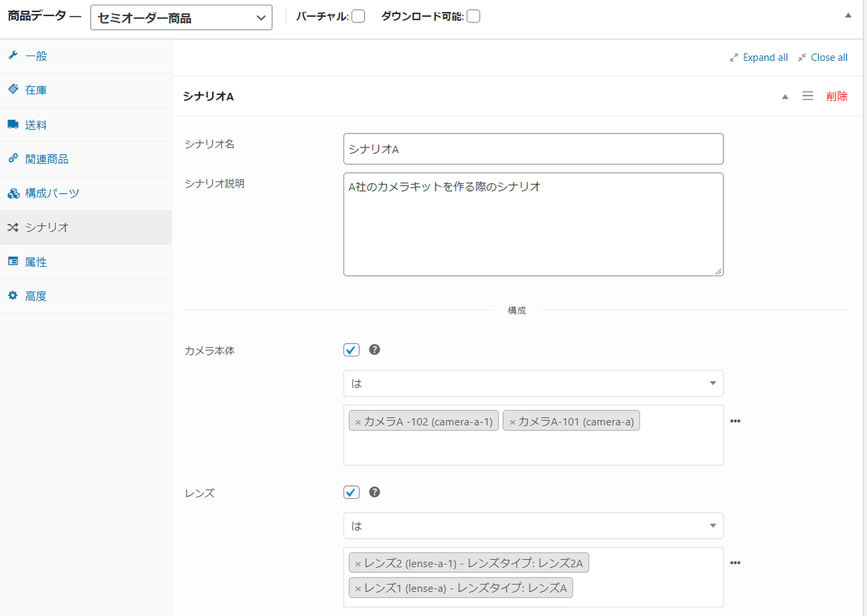Open the は condition dropdown for レンズ

tap(533, 525)
